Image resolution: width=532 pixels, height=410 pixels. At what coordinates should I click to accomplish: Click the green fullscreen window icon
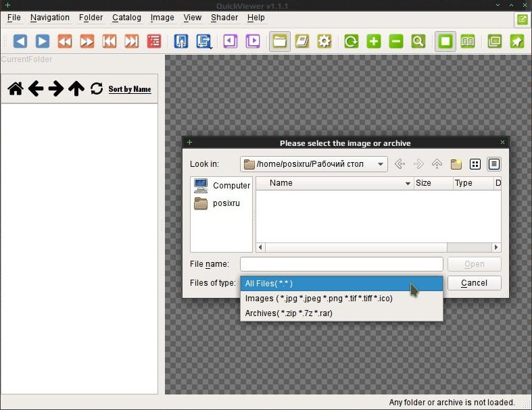[495, 41]
